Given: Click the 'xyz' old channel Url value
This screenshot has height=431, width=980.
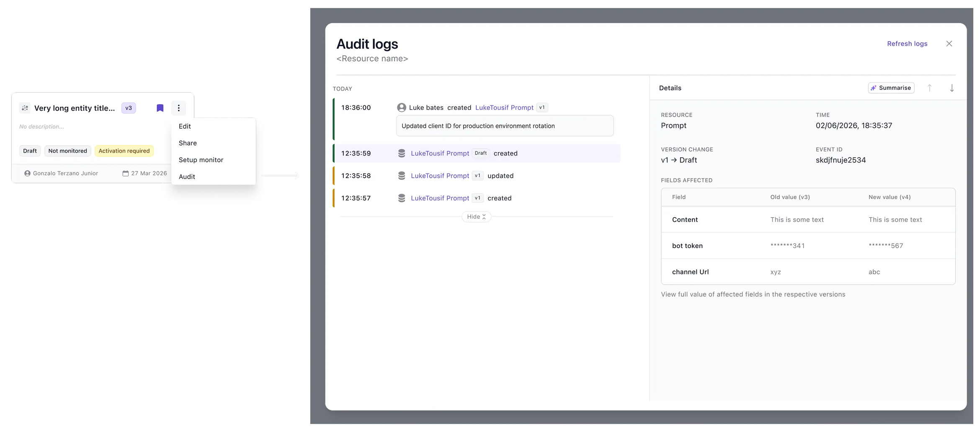Looking at the screenshot, I should point(776,272).
